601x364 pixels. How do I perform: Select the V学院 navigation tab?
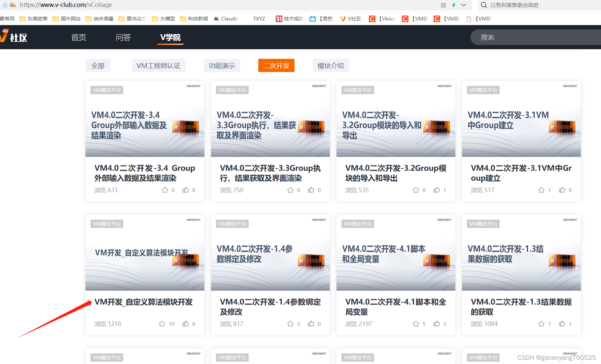tap(170, 37)
